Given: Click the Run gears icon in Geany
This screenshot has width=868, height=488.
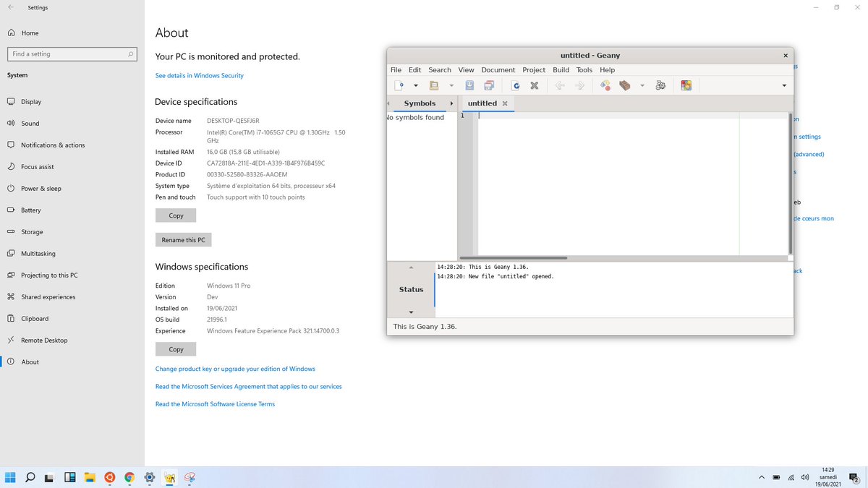Looking at the screenshot, I should point(660,85).
